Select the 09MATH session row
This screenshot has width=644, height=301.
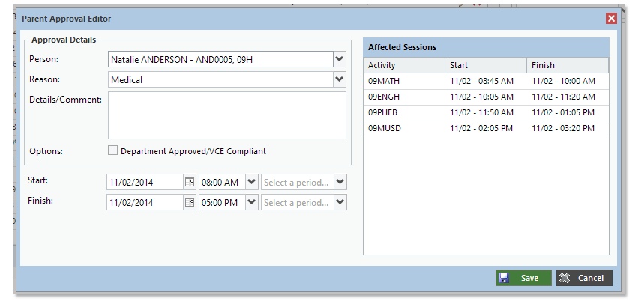[486, 81]
